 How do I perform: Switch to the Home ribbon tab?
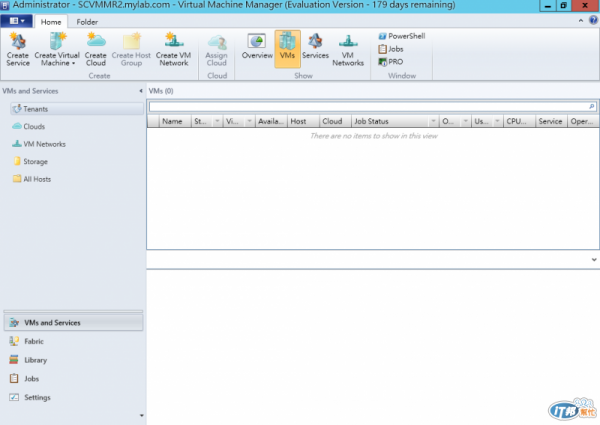(x=51, y=22)
